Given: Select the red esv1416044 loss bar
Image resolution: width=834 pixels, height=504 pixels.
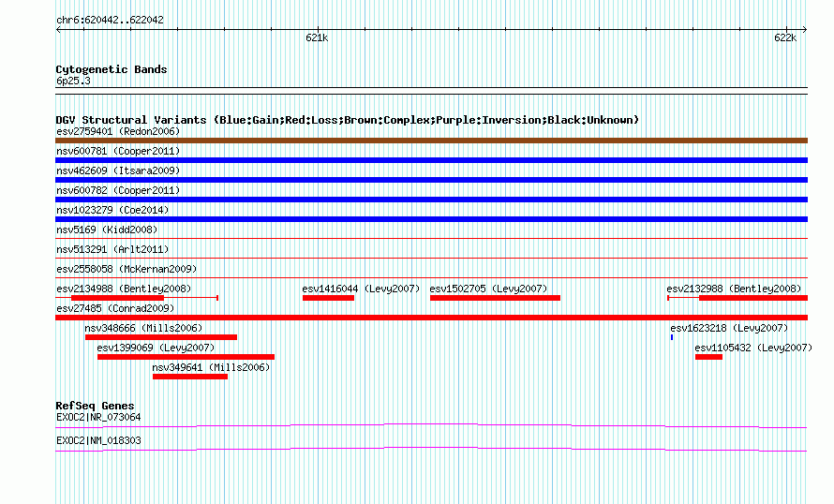Looking at the screenshot, I should [328, 298].
